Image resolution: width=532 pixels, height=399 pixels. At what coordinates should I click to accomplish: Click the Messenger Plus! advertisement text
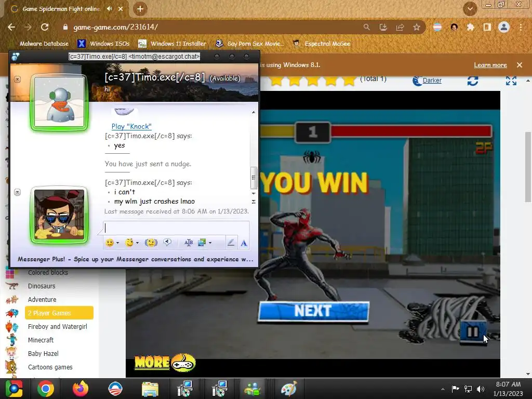[x=136, y=259]
